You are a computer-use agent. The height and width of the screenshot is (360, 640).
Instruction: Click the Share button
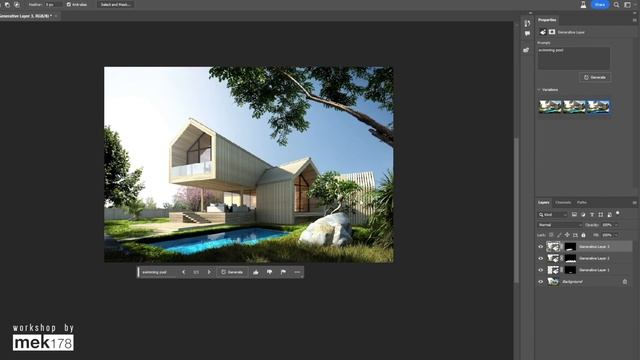tap(600, 4)
